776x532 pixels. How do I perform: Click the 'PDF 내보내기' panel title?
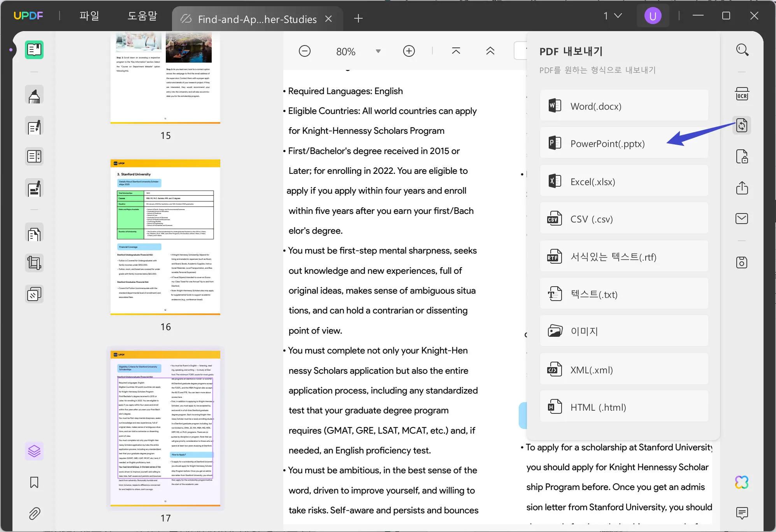click(x=571, y=51)
